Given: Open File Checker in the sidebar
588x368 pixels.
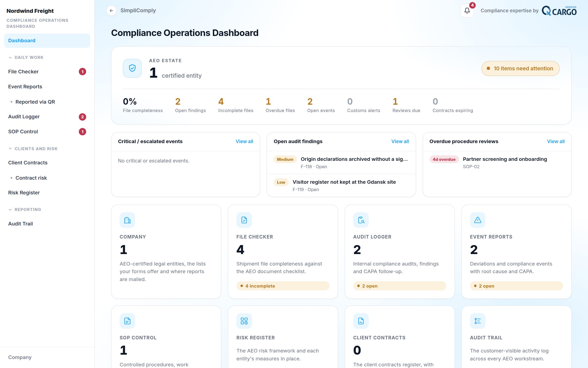Looking at the screenshot, I should pos(47,72).
